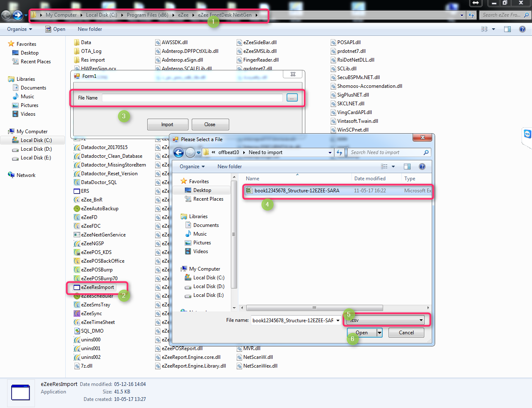Click the refresh icon in file dialog address bar

[x=339, y=152]
